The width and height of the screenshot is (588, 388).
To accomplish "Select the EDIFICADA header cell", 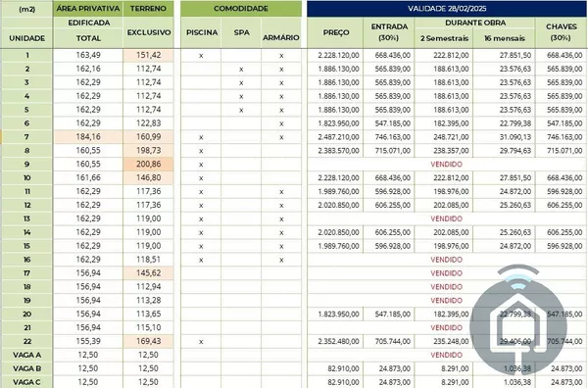I will (x=88, y=23).
